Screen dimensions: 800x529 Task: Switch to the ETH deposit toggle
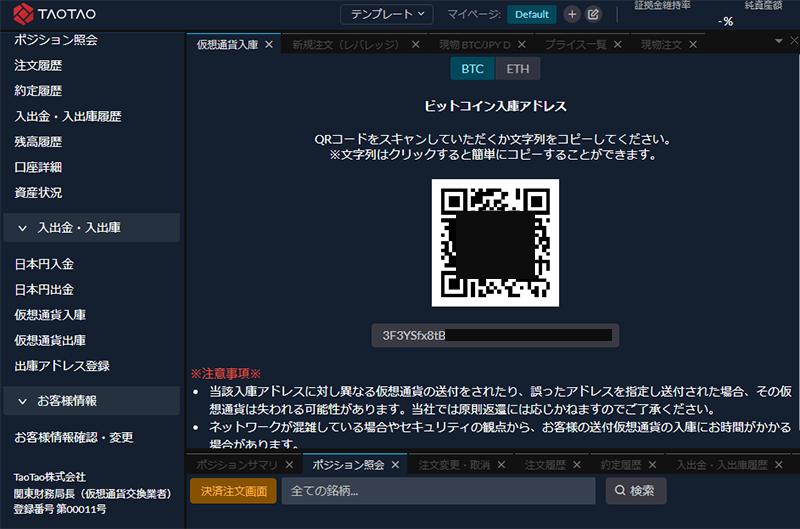(518, 69)
